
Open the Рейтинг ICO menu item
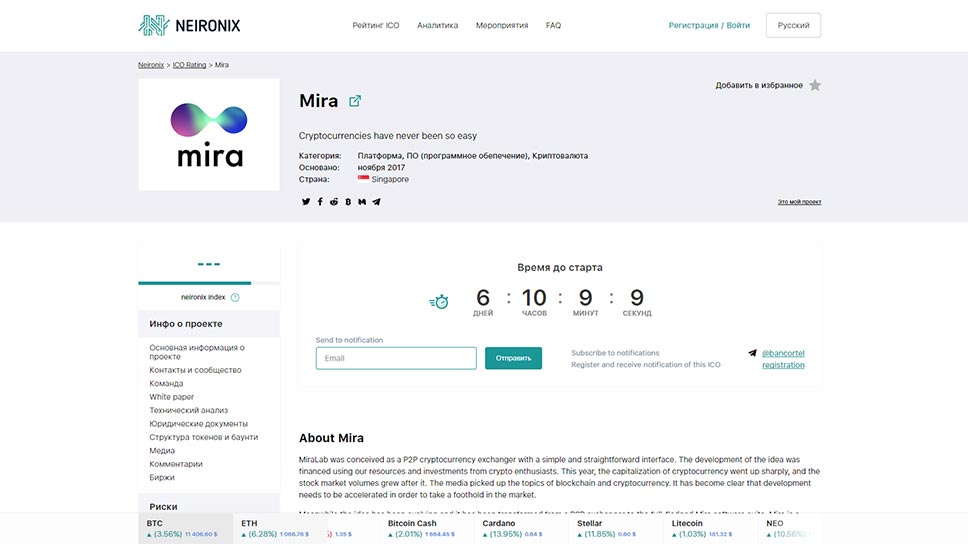click(x=376, y=25)
